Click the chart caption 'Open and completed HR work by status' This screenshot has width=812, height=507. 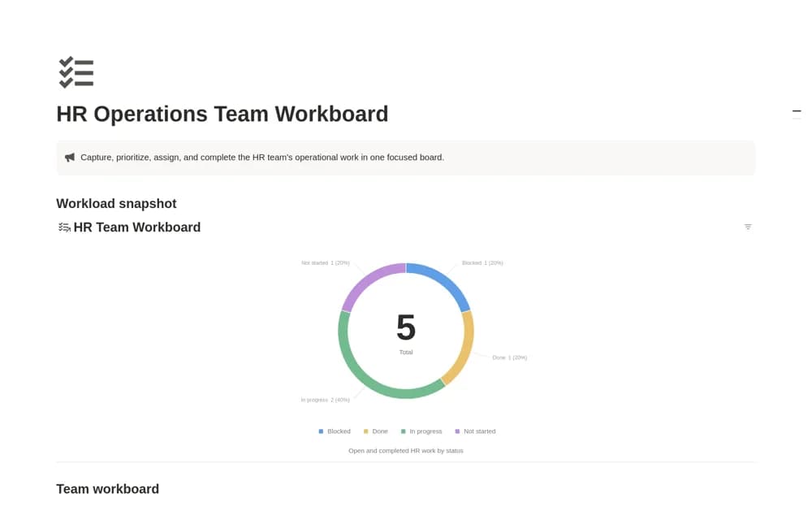pos(406,451)
